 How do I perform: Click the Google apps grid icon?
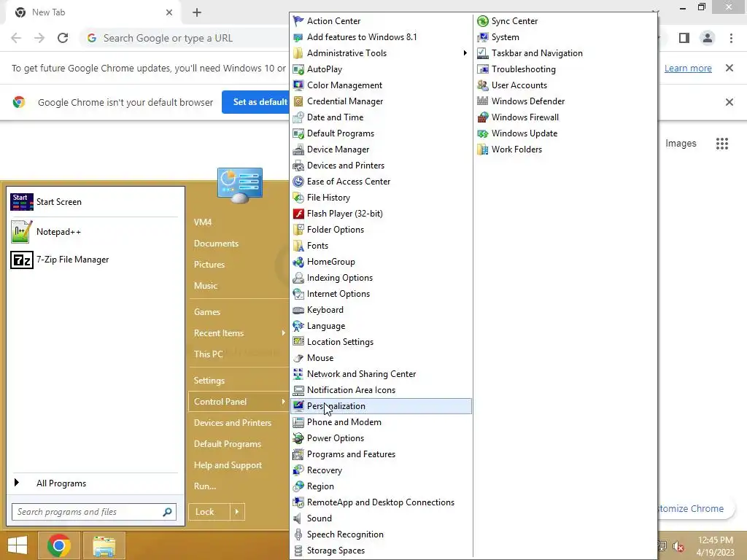(721, 144)
